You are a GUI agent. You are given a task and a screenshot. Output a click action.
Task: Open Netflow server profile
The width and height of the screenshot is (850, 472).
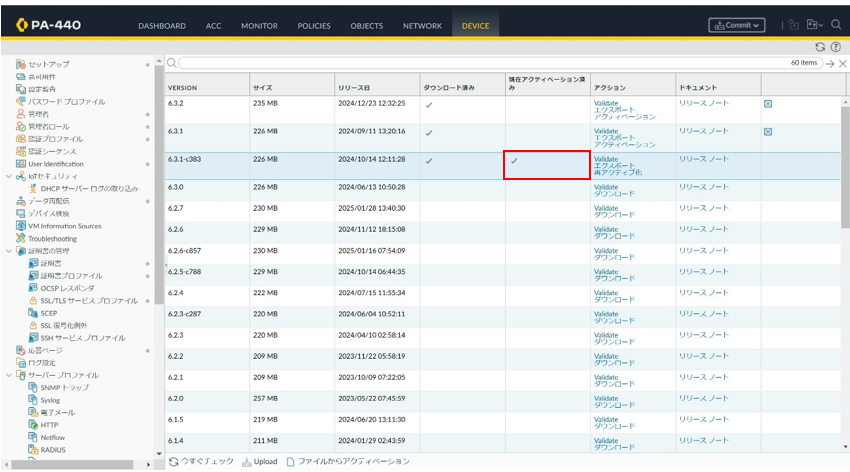tap(53, 437)
